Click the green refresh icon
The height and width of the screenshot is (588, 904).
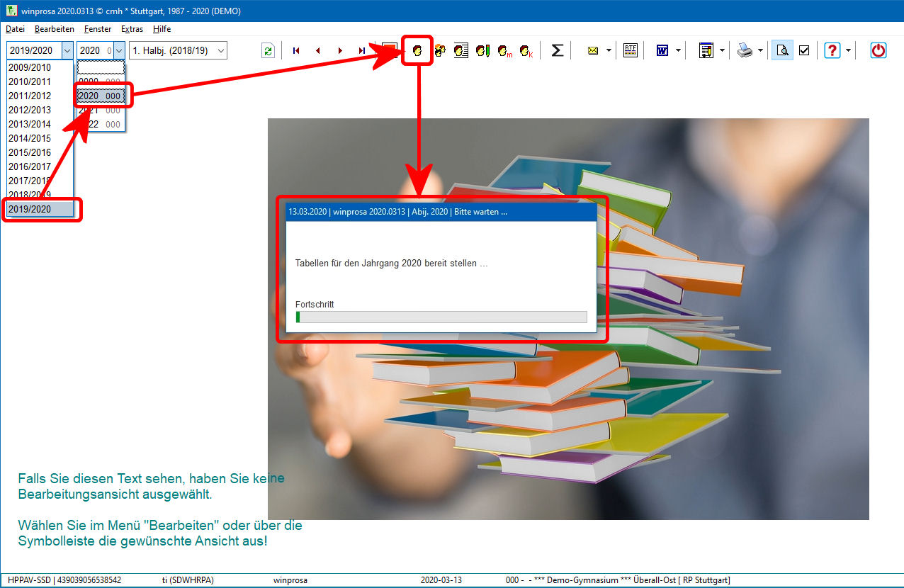(268, 51)
